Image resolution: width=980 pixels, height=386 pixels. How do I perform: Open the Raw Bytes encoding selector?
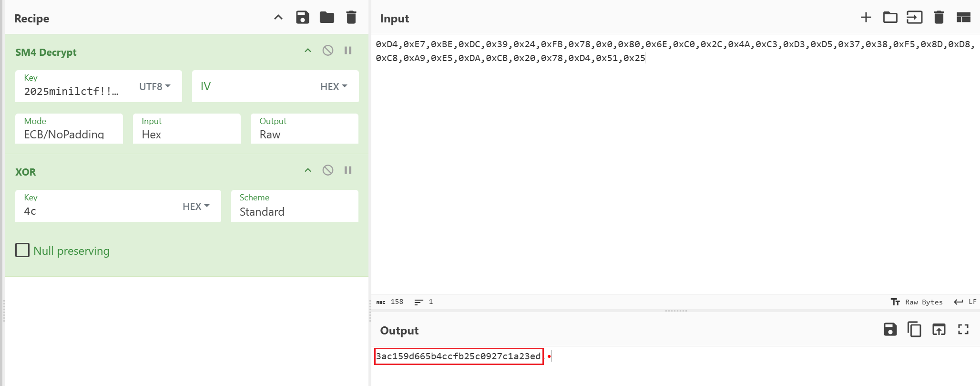pyautogui.click(x=917, y=302)
